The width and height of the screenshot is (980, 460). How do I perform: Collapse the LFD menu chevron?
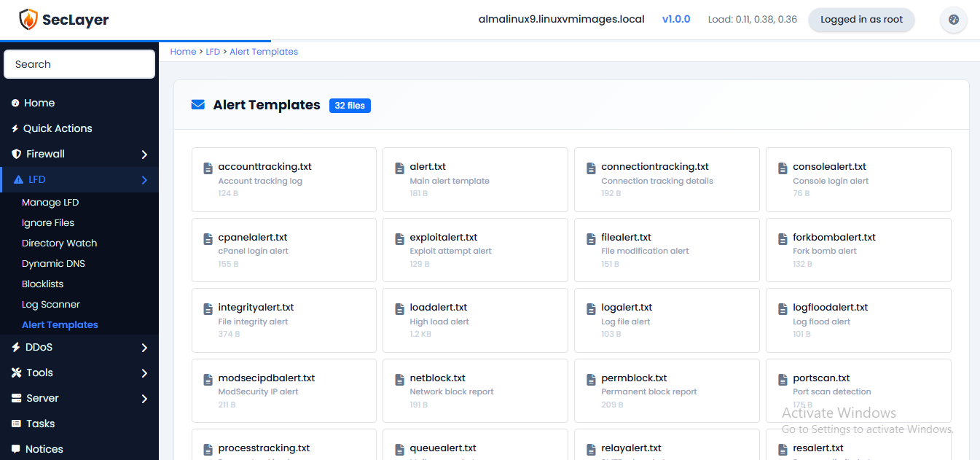coord(144,180)
